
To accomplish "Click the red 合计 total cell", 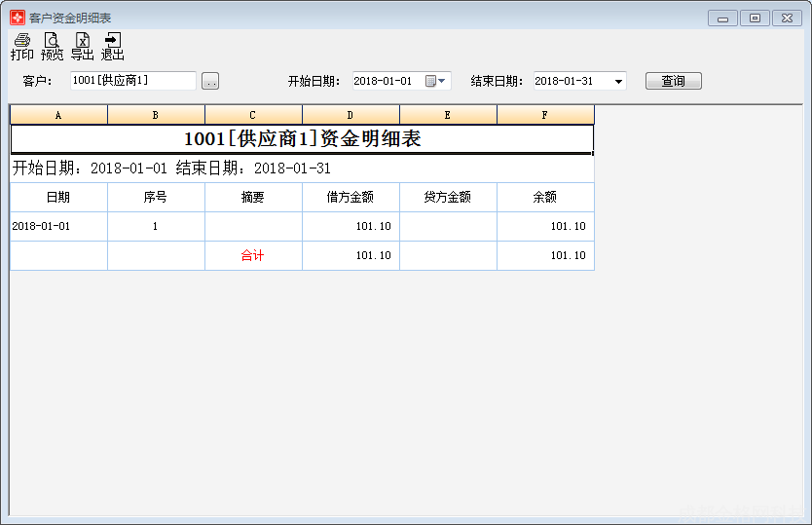I will [253, 255].
